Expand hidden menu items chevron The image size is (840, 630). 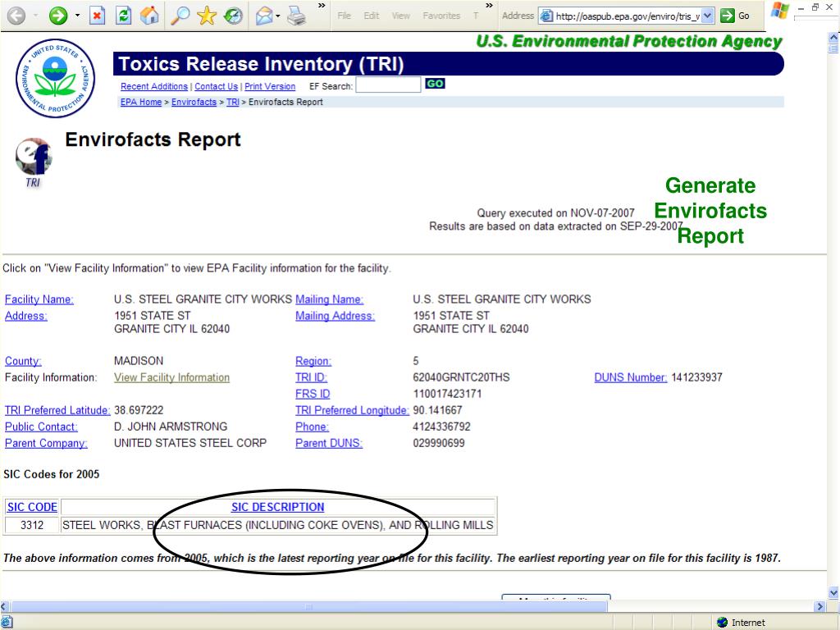[x=489, y=6]
